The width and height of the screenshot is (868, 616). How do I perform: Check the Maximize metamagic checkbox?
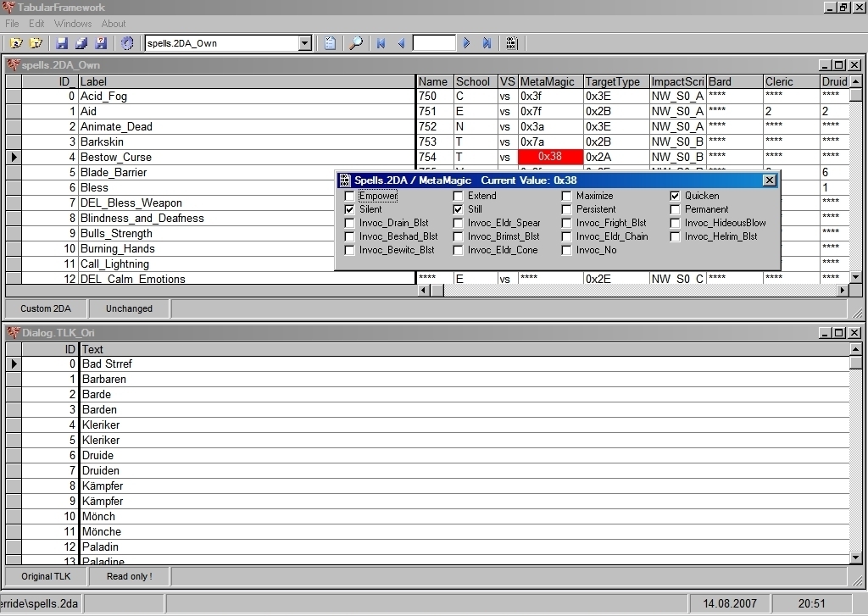(x=567, y=196)
